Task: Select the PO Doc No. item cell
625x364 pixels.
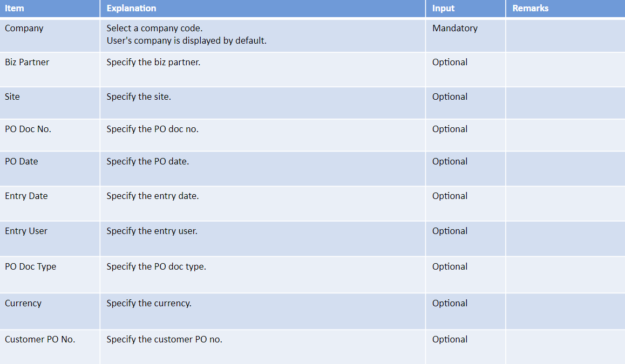Action: click(x=50, y=135)
